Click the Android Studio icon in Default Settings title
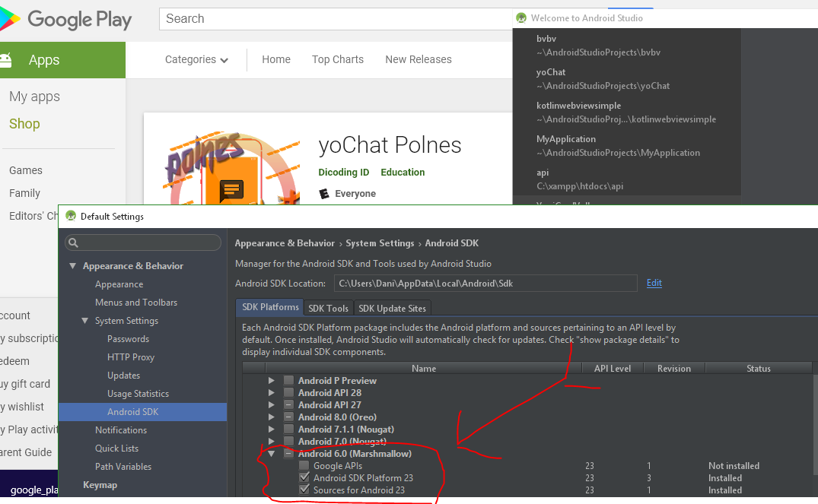This screenshot has width=818, height=504. (71, 216)
